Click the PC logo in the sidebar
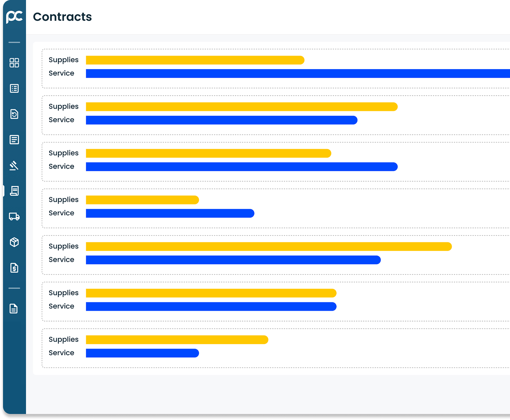The height and width of the screenshot is (420, 510). coord(14,17)
